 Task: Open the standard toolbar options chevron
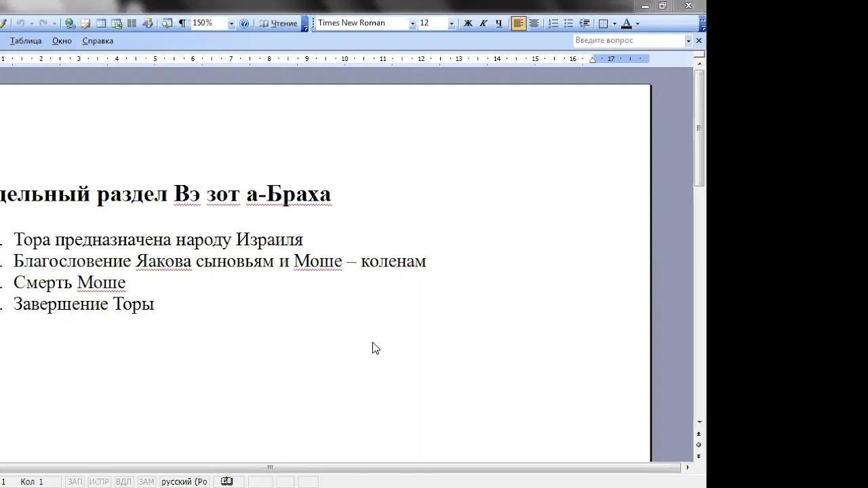(305, 24)
